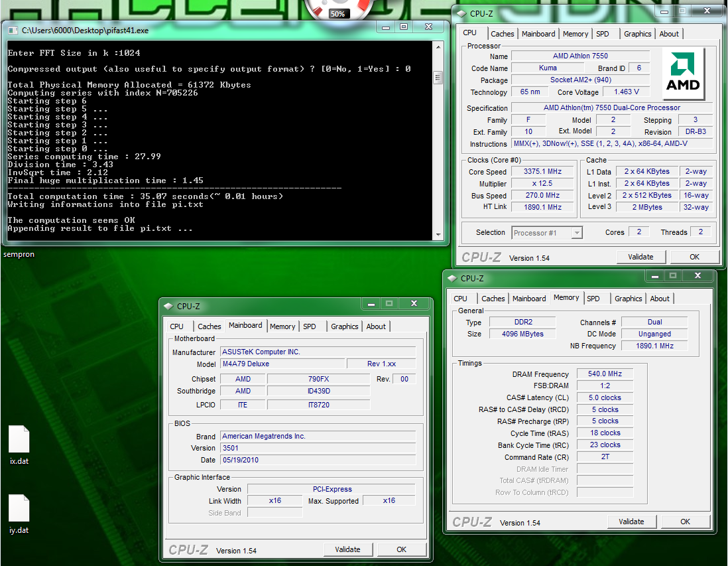Select CPU tab in Mainboard CPU-Z window

pyautogui.click(x=177, y=326)
